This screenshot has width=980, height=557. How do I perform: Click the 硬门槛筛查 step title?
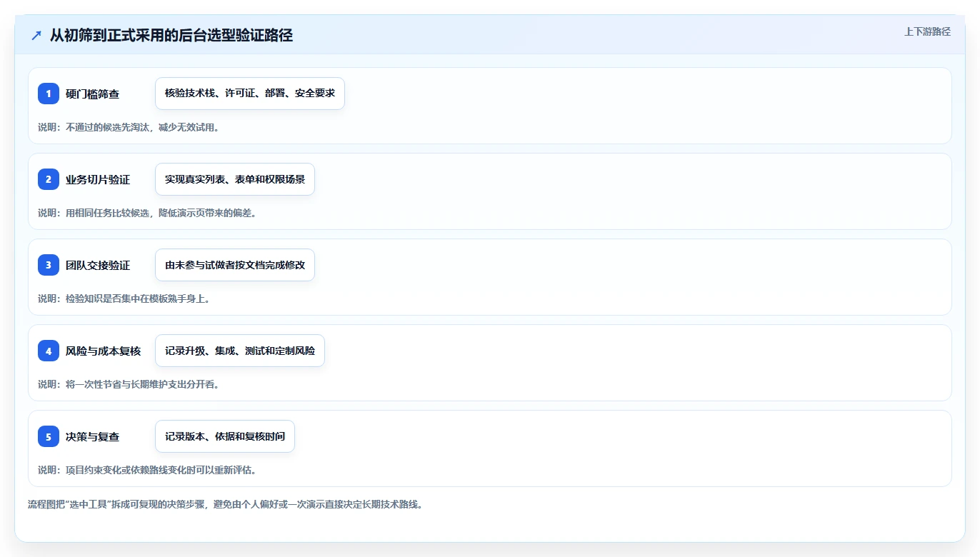coord(92,94)
